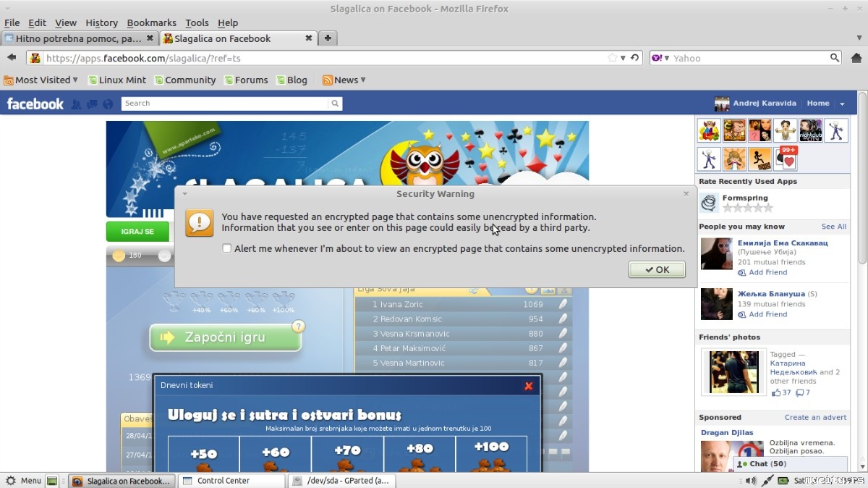
Task: Reload the page with the refresh icon
Action: click(634, 58)
